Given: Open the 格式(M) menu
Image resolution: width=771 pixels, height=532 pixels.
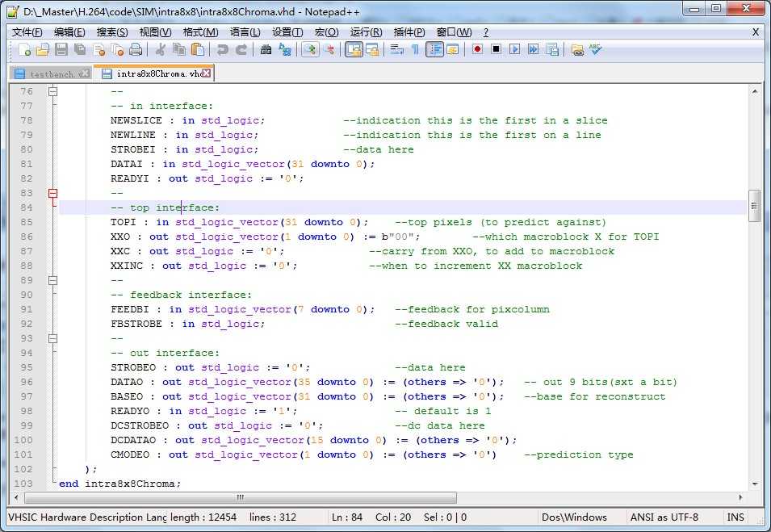Looking at the screenshot, I should [x=200, y=32].
